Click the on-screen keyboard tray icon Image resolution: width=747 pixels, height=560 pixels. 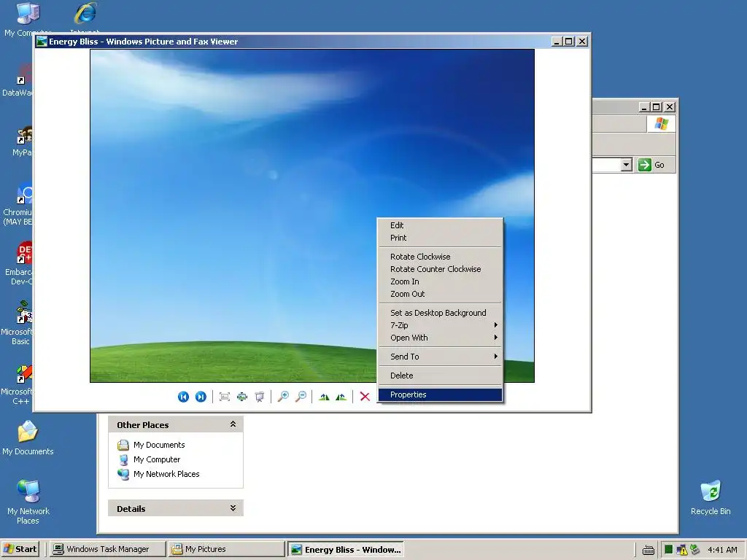coord(649,550)
